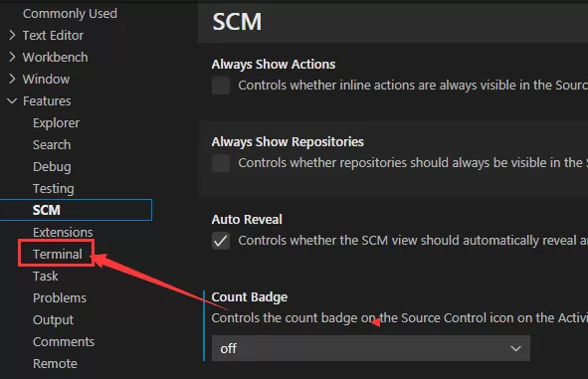Screen dimensions: 588x379
Task: Open Search settings category
Action: pyautogui.click(x=52, y=144)
